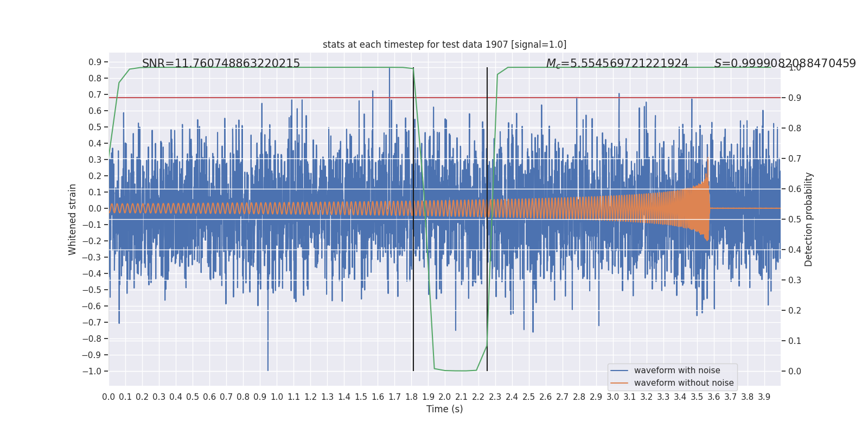Select tick label 0.2 on the Detection probability axis
Image resolution: width=868 pixels, height=434 pixels.
[x=795, y=311]
